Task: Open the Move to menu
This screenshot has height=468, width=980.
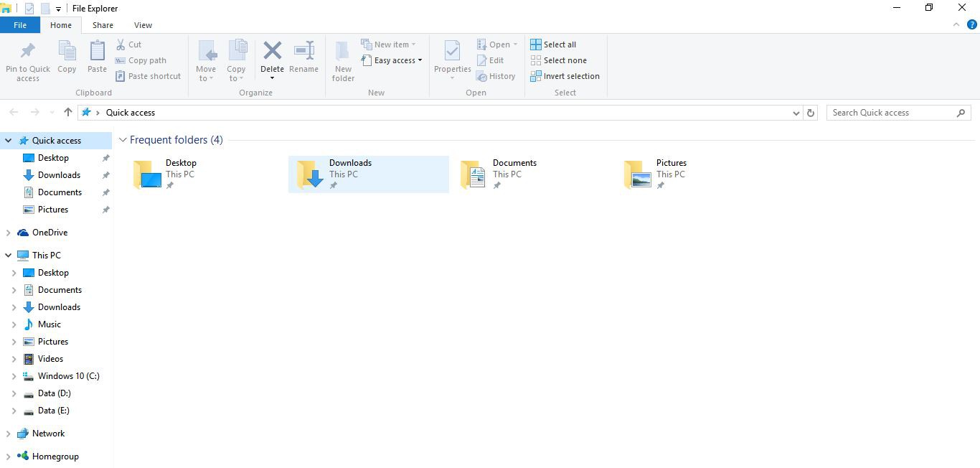Action: click(x=206, y=61)
